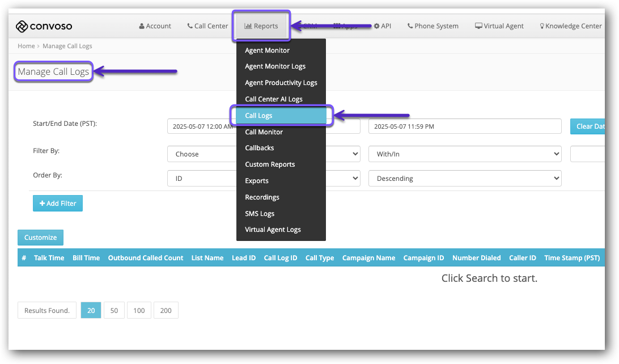Viewport: 619px width, 364px height.
Task: Open Call Center AI Logs
Action: coord(274,99)
